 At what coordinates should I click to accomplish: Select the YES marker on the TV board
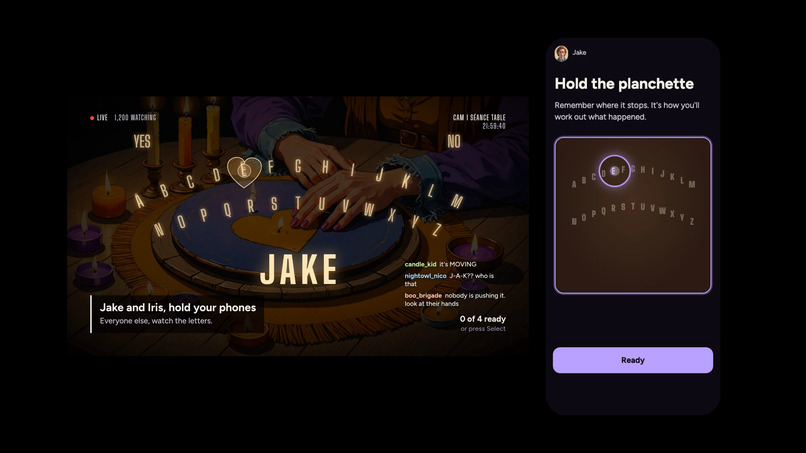click(x=142, y=141)
